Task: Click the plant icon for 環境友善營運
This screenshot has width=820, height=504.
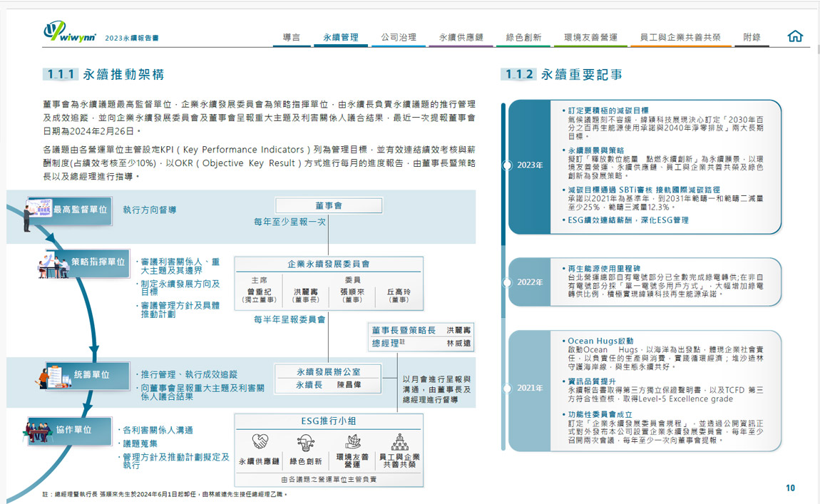Action: [352, 442]
